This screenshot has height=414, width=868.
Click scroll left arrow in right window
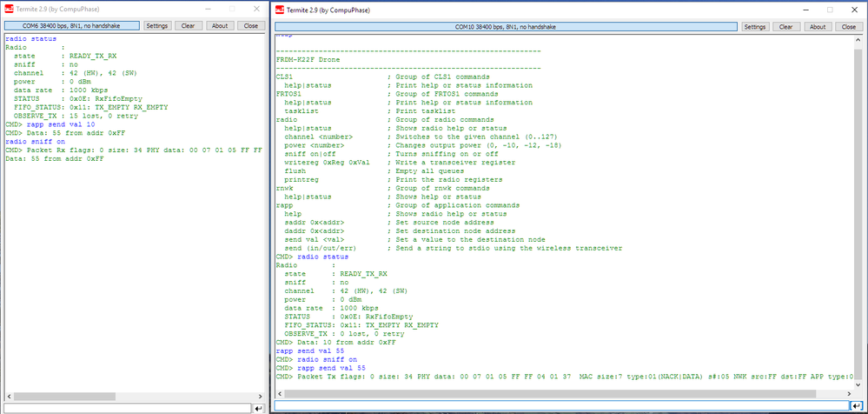279,393
